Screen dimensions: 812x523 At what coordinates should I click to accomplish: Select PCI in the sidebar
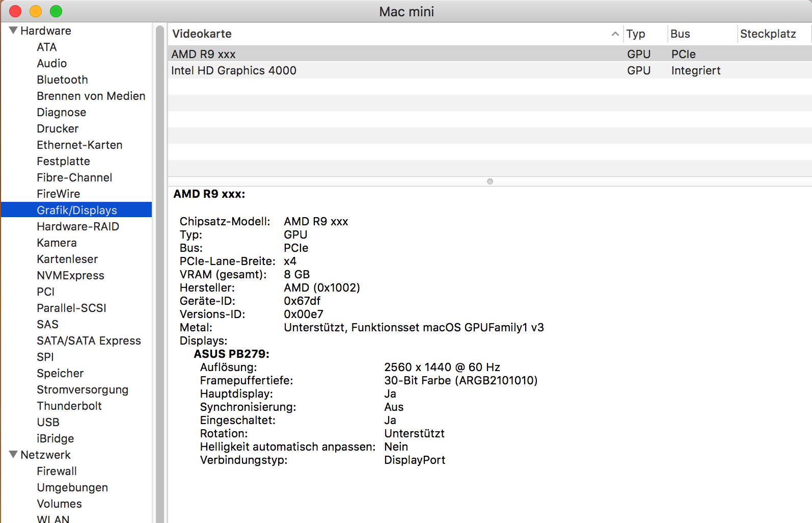click(x=45, y=292)
